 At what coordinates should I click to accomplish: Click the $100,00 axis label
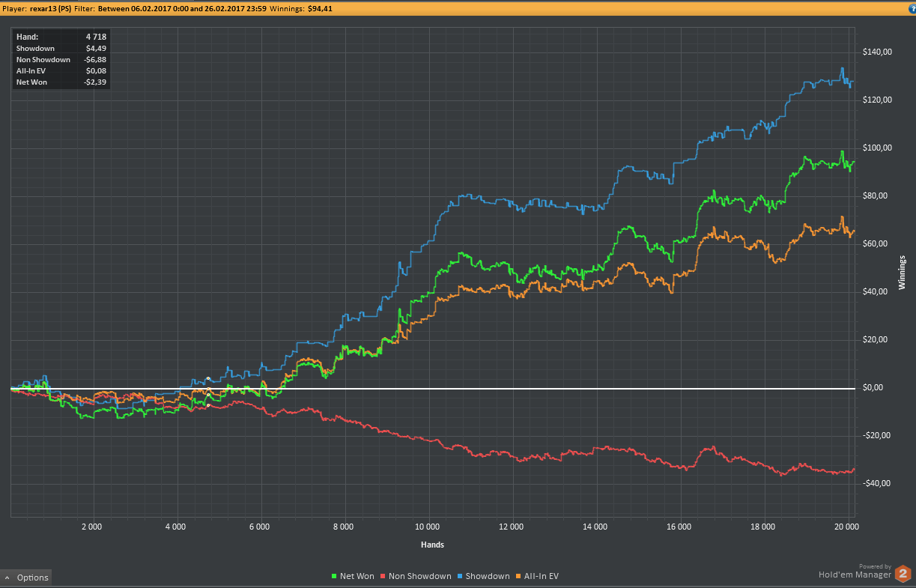pos(877,148)
